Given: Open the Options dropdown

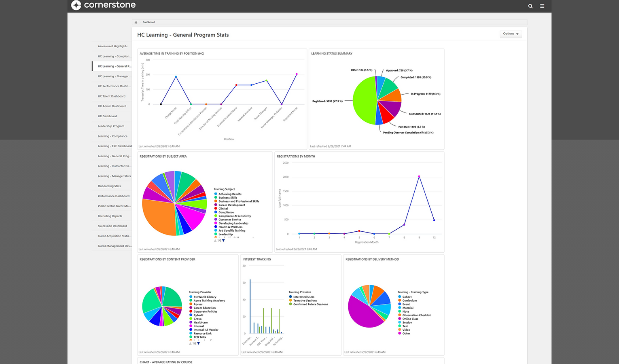Looking at the screenshot, I should click(x=511, y=34).
